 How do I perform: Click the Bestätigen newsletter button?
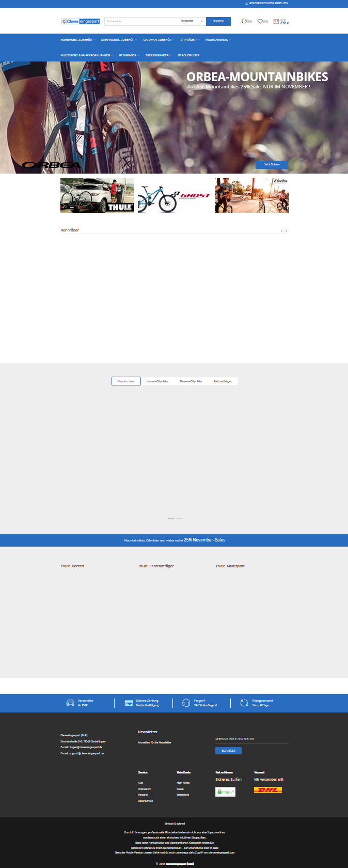click(228, 751)
